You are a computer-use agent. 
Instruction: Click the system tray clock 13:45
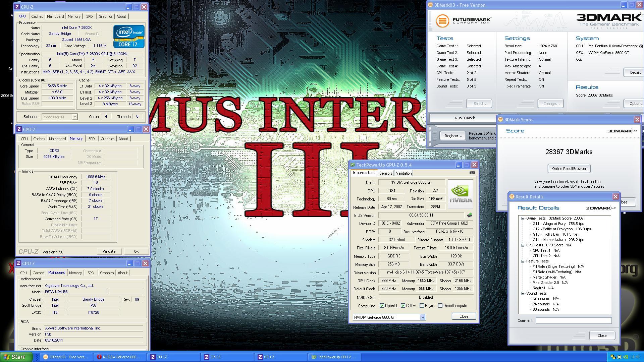point(635,357)
